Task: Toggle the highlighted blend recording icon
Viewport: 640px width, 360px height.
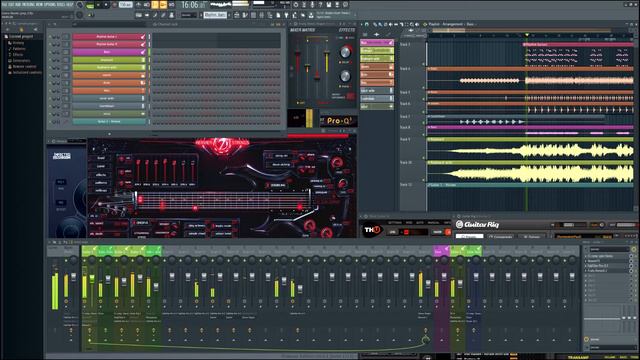Action: (x=163, y=5)
